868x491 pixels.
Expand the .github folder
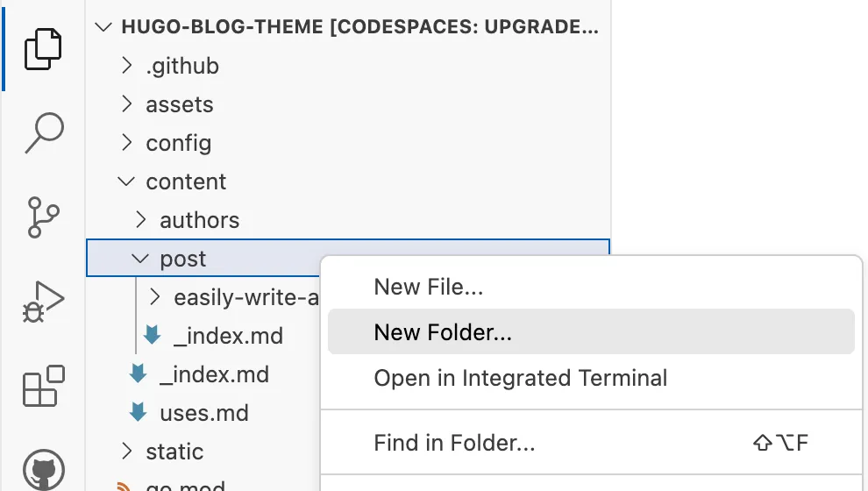[x=127, y=66]
